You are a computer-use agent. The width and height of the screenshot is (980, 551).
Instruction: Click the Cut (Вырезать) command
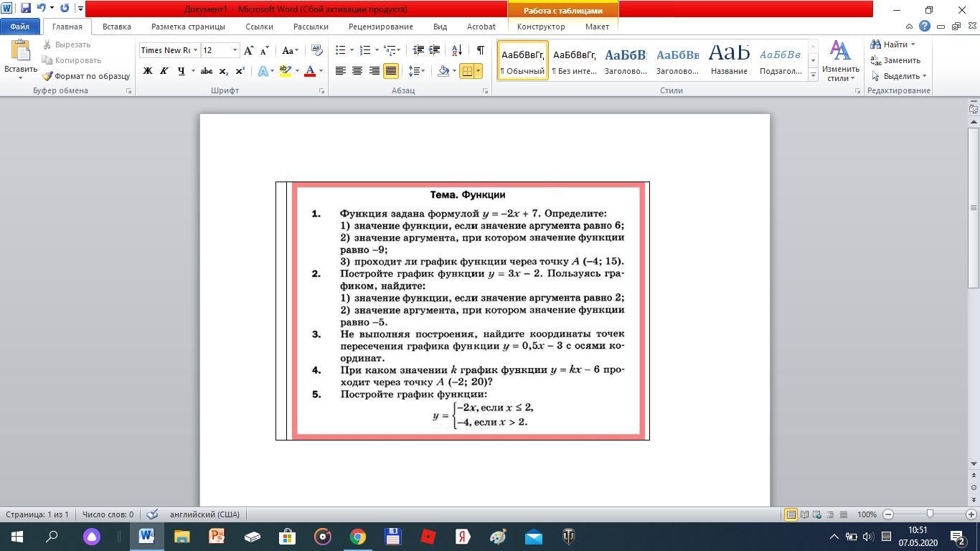tap(67, 44)
